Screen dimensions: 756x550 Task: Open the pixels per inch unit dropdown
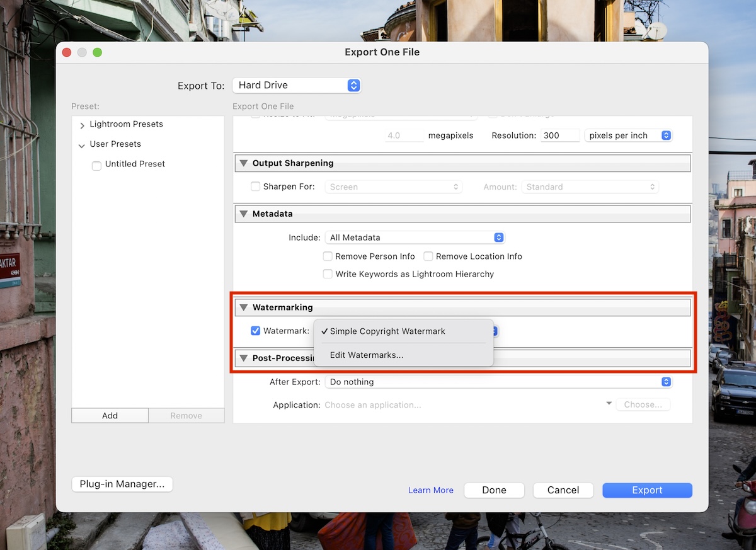[627, 135]
